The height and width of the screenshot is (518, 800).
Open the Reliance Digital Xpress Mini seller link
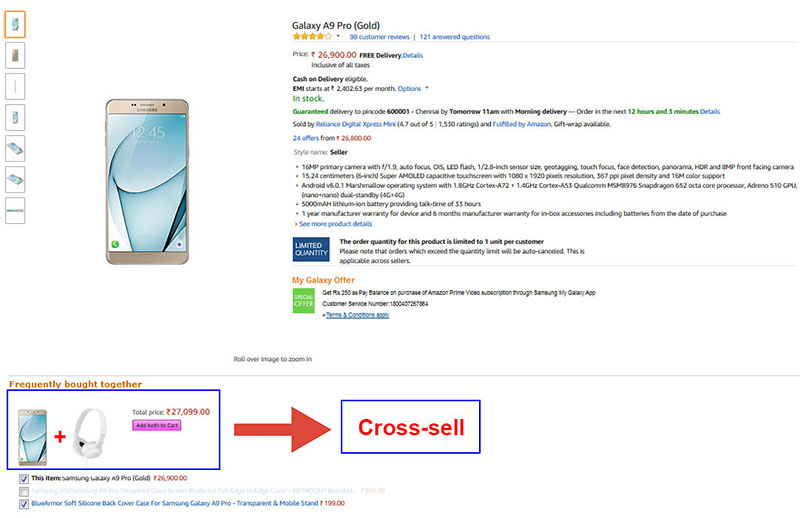coord(356,124)
